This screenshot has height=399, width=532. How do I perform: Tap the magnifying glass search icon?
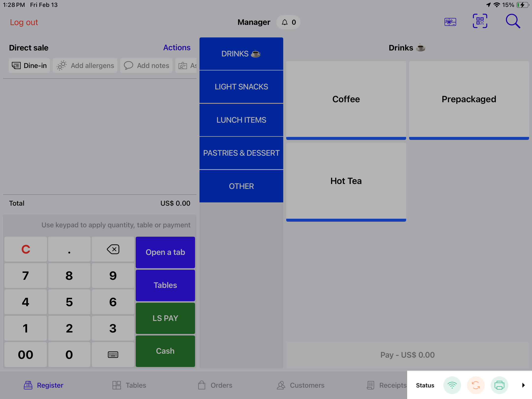tap(513, 21)
